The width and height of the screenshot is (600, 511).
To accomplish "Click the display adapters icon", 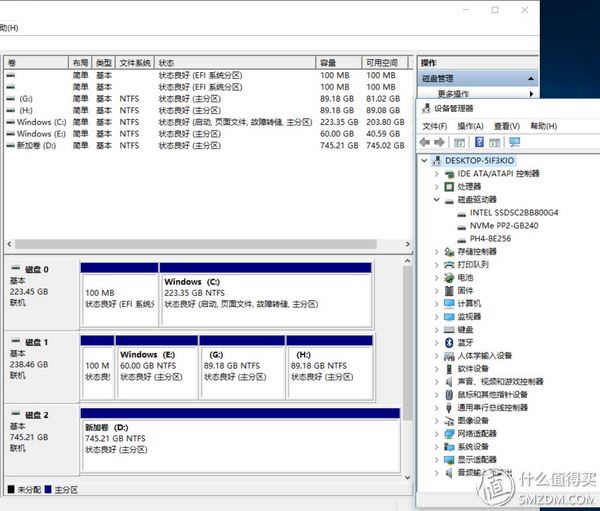I will coord(449,460).
